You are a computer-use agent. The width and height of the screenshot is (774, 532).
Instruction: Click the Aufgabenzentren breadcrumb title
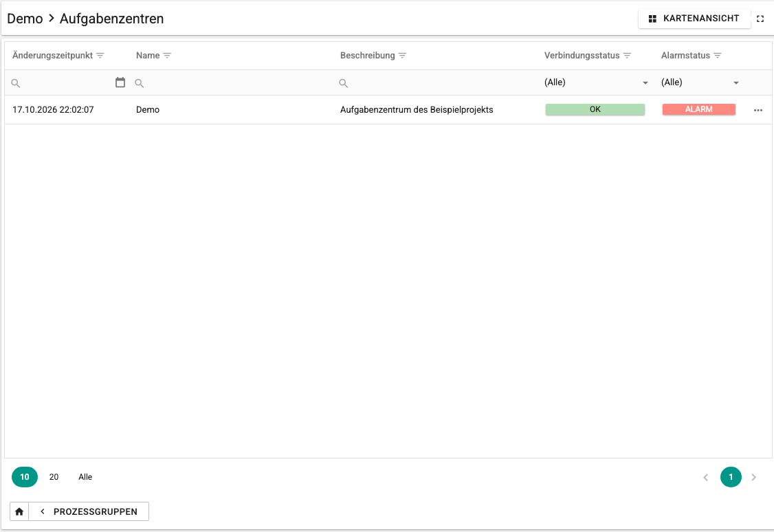(111, 19)
